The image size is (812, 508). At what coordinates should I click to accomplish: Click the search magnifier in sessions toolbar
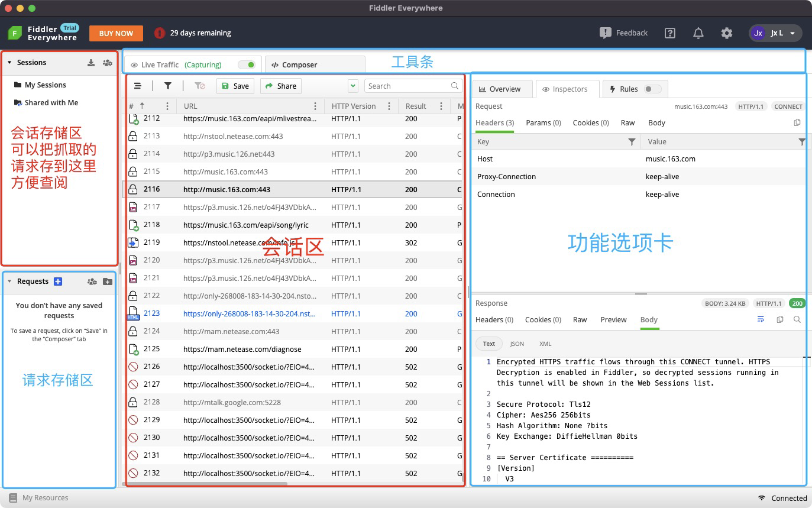coord(455,86)
